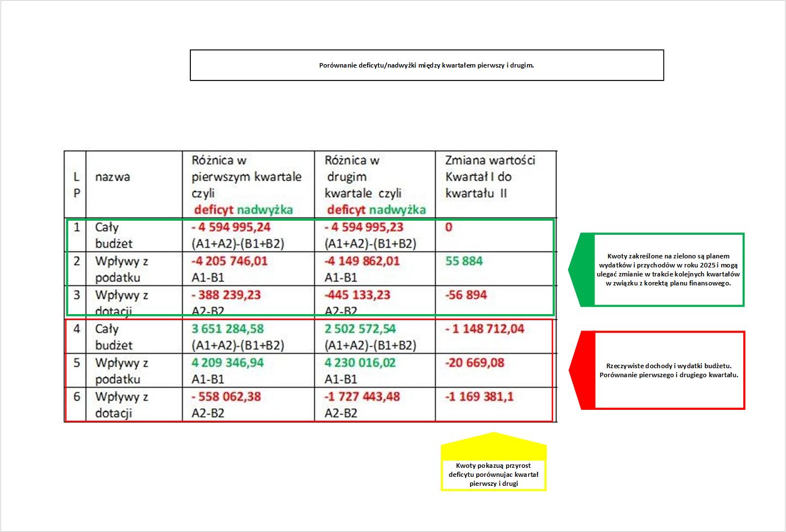Select the deficit value -1 727 443,48
This screenshot has height=532, width=786.
(x=362, y=396)
